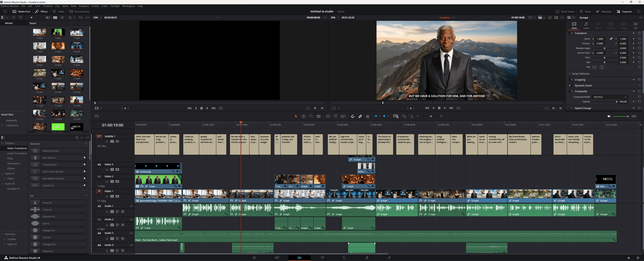This screenshot has height=261, width=644.
Task: Select the 1.mov media pool thumbnail
Action: click(58, 33)
